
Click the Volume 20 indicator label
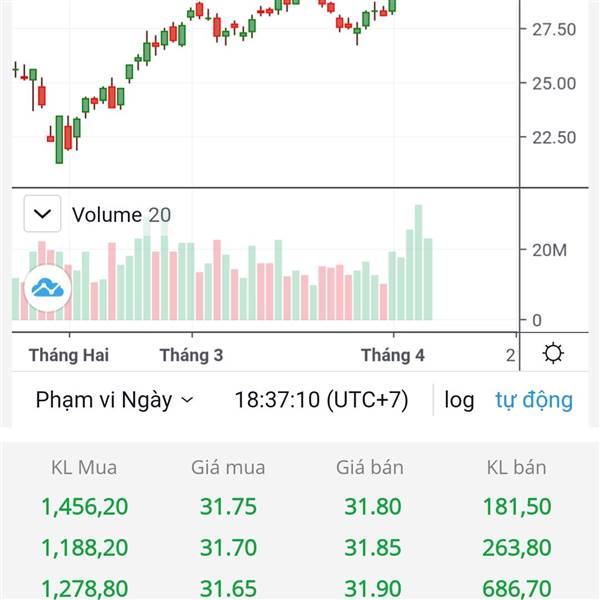click(x=121, y=214)
